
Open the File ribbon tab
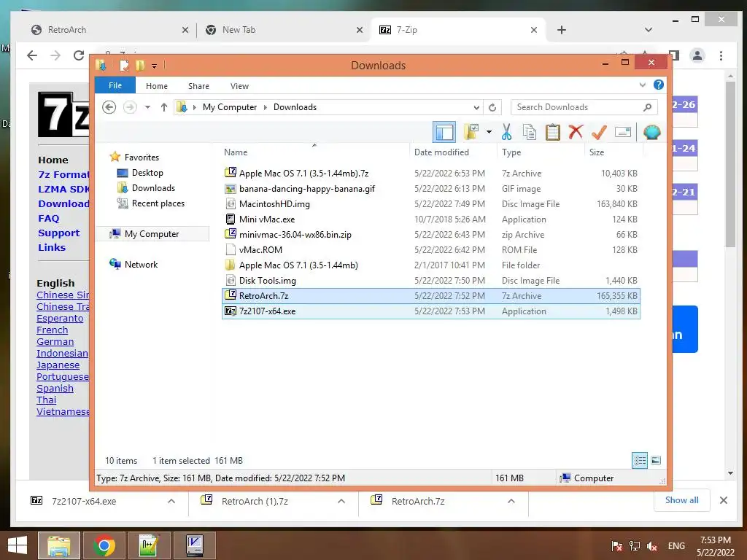[115, 85]
